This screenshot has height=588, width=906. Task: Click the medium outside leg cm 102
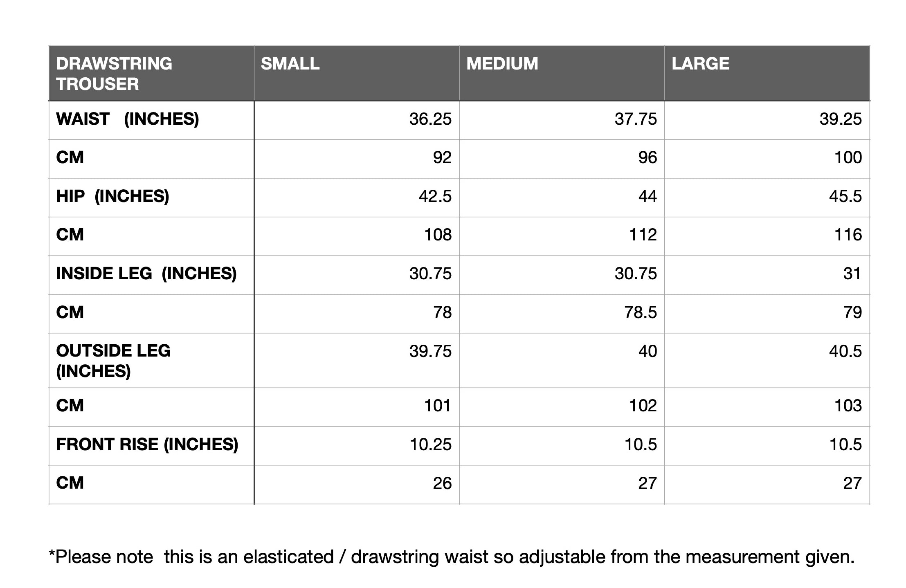click(x=643, y=406)
